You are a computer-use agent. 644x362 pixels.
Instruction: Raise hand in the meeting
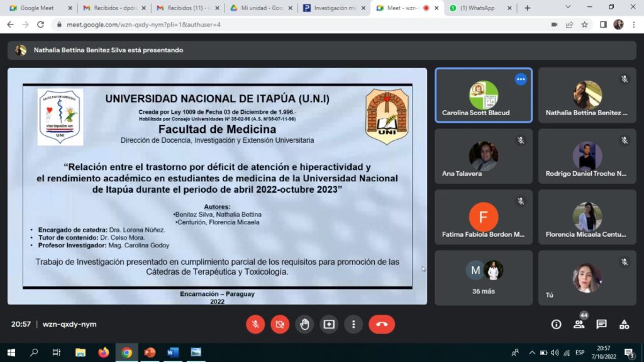304,324
